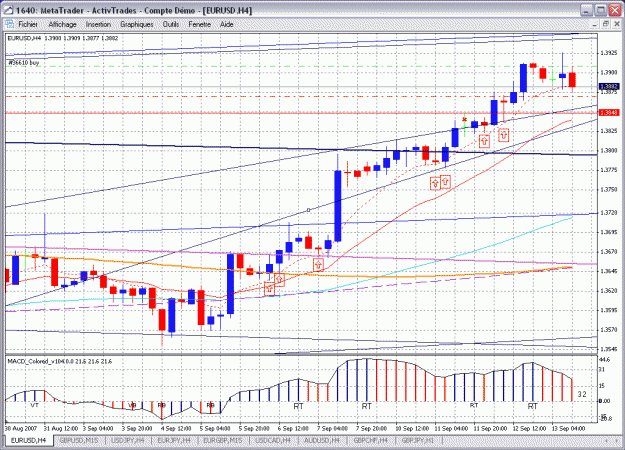Image resolution: width=625 pixels, height=450 pixels.
Task: Switch to the GBPJPY,H1 tab
Action: pyautogui.click(x=417, y=440)
